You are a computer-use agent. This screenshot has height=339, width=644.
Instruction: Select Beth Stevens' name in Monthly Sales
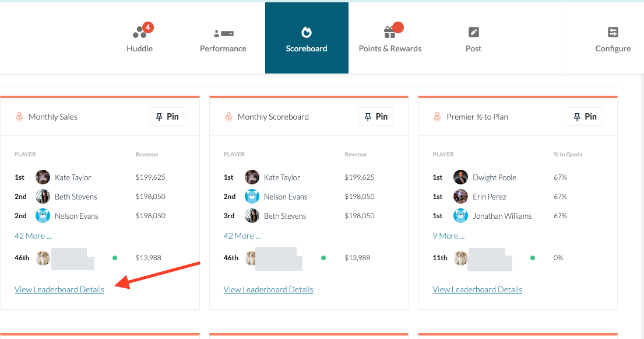point(76,197)
